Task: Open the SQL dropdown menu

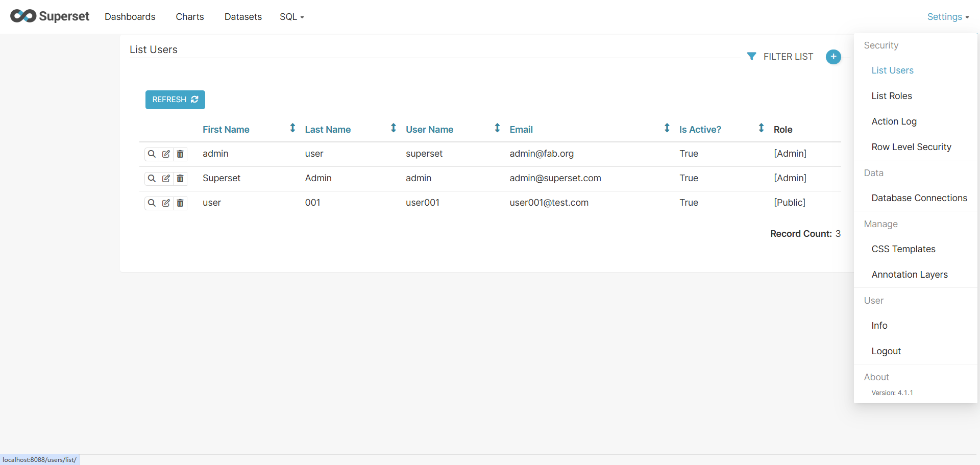Action: point(291,17)
